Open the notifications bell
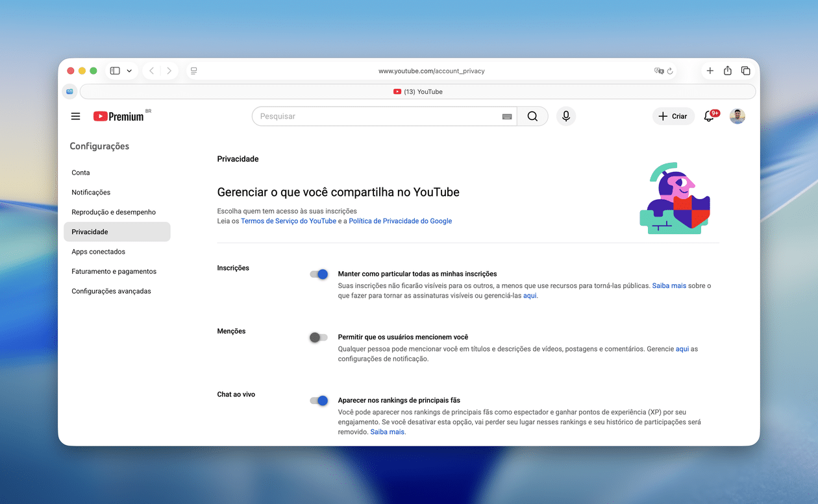Screen dimensions: 818x504 709,116
